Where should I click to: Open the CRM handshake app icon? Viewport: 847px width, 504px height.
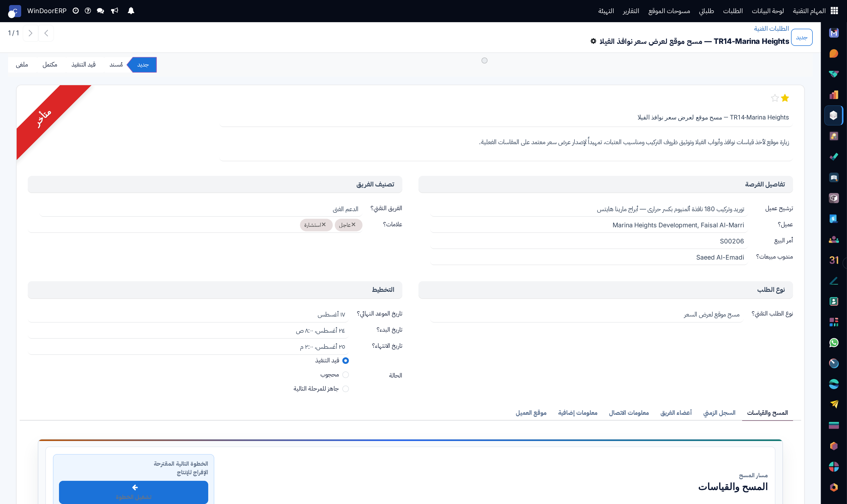(x=834, y=74)
